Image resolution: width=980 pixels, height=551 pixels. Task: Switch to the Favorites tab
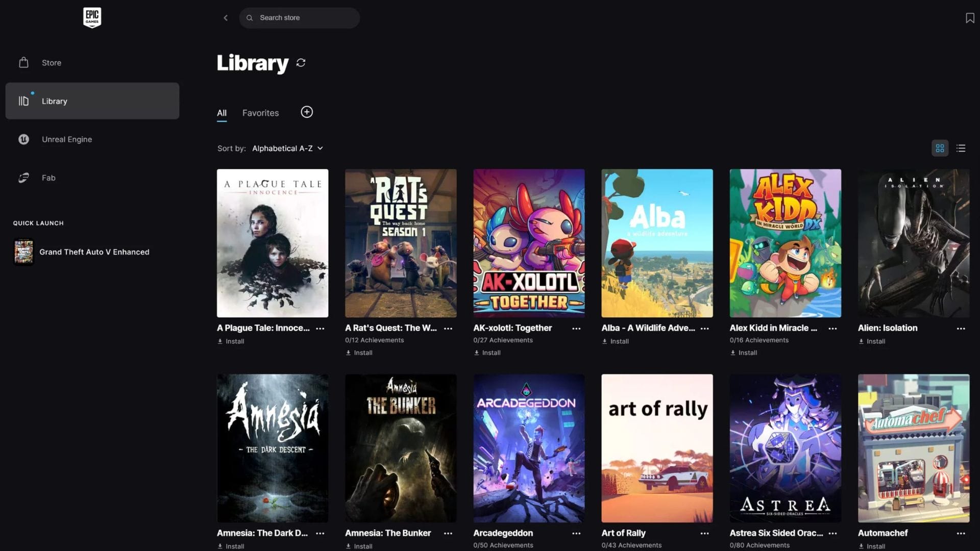260,113
